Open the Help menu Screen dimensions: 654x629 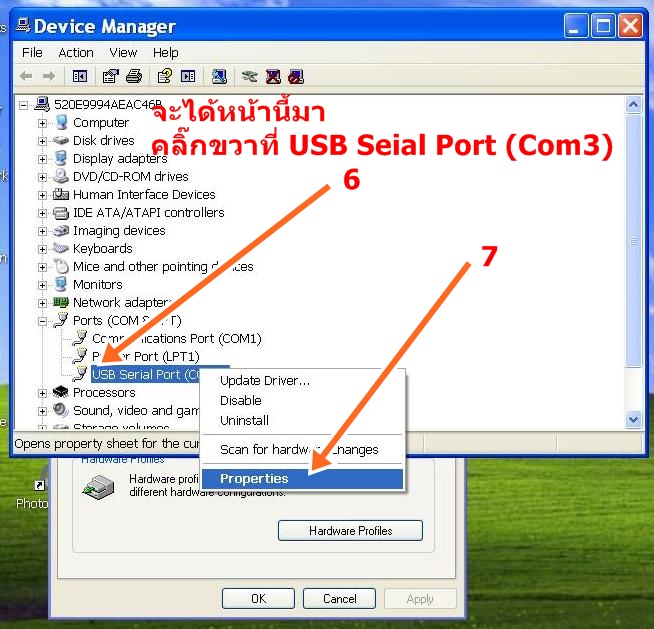(x=166, y=53)
